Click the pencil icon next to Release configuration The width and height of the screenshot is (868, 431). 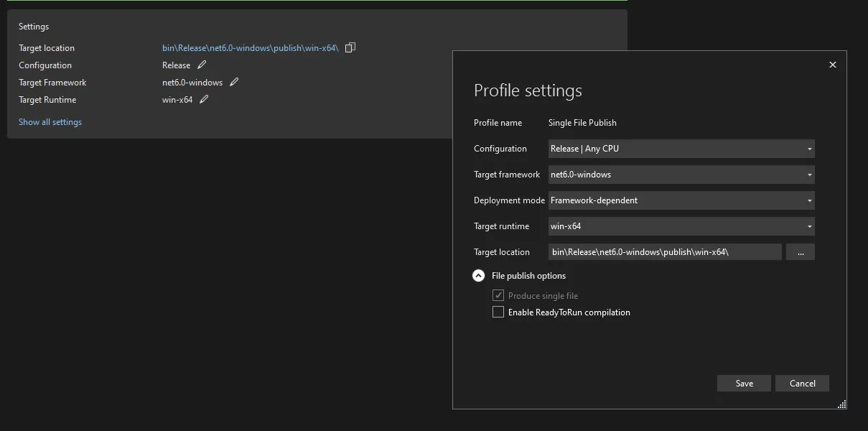coord(202,65)
